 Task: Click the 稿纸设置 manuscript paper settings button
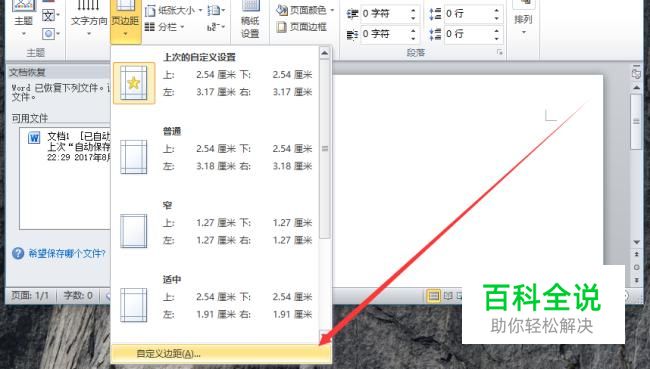pyautogui.click(x=250, y=20)
